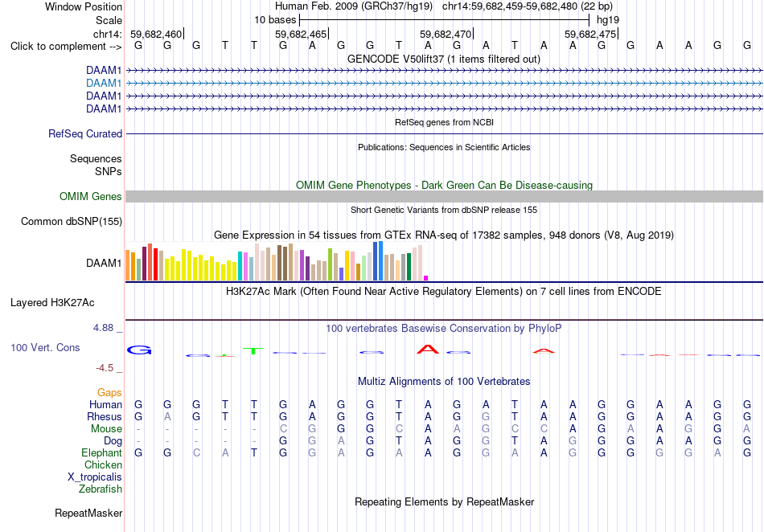The height and width of the screenshot is (532, 764).
Task: Open the GTEx Gene Expression in 54 tissues title
Action: (444, 235)
